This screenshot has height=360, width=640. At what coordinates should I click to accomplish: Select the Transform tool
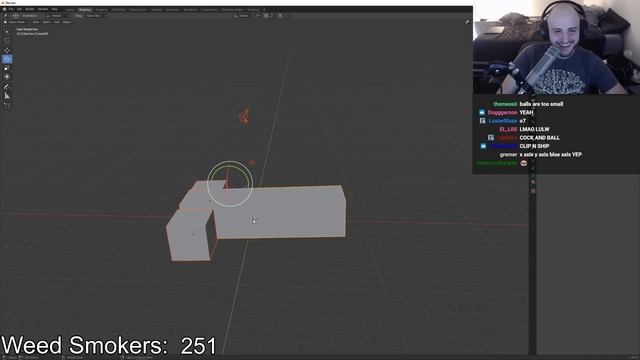[x=7, y=76]
